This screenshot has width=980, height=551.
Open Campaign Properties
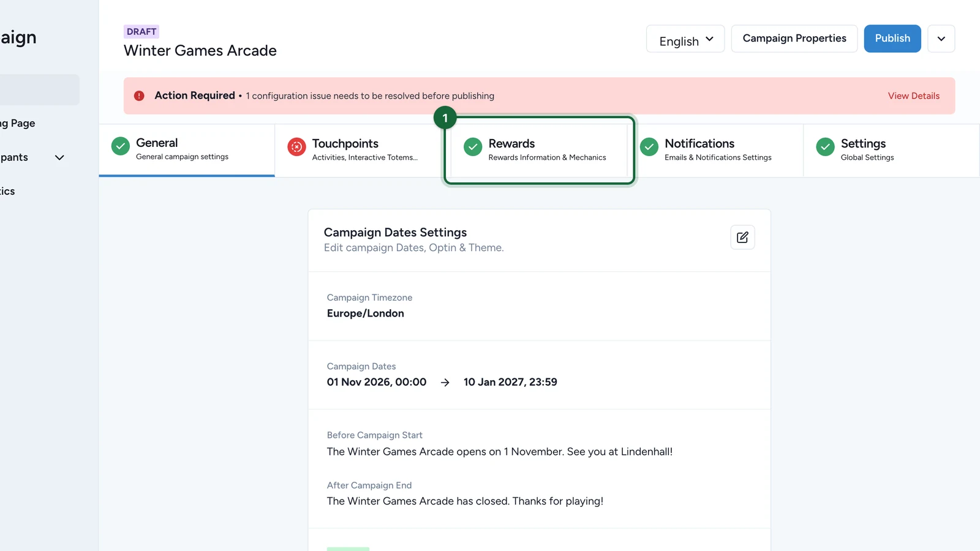pos(794,39)
